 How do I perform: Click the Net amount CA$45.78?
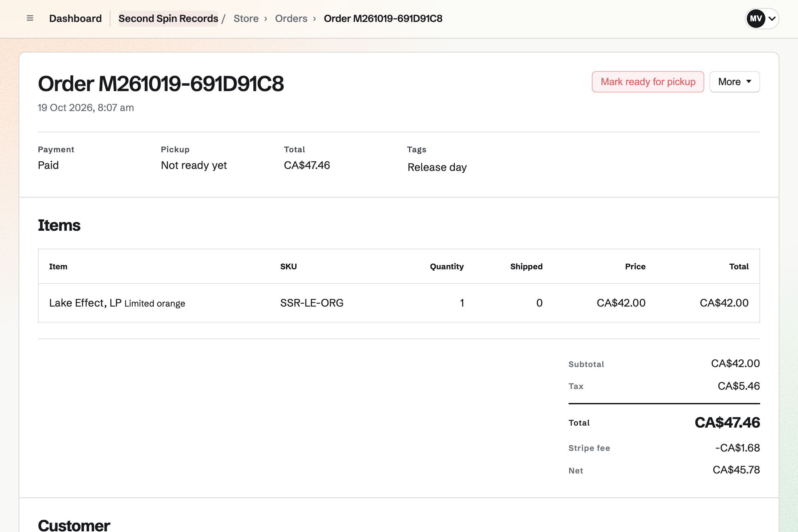(x=736, y=470)
